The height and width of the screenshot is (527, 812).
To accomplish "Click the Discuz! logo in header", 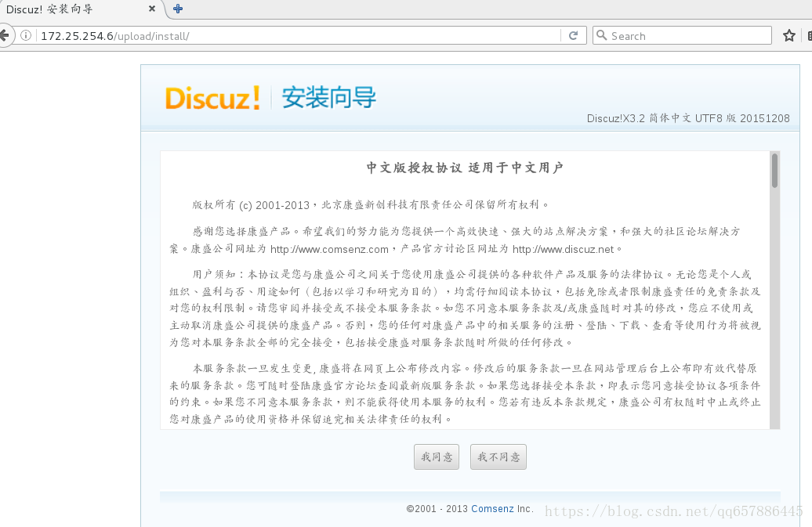I will click(x=212, y=98).
